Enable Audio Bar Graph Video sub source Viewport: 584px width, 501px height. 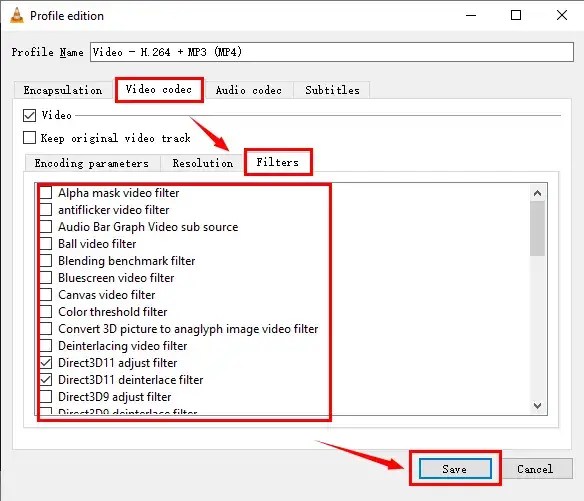point(46,227)
